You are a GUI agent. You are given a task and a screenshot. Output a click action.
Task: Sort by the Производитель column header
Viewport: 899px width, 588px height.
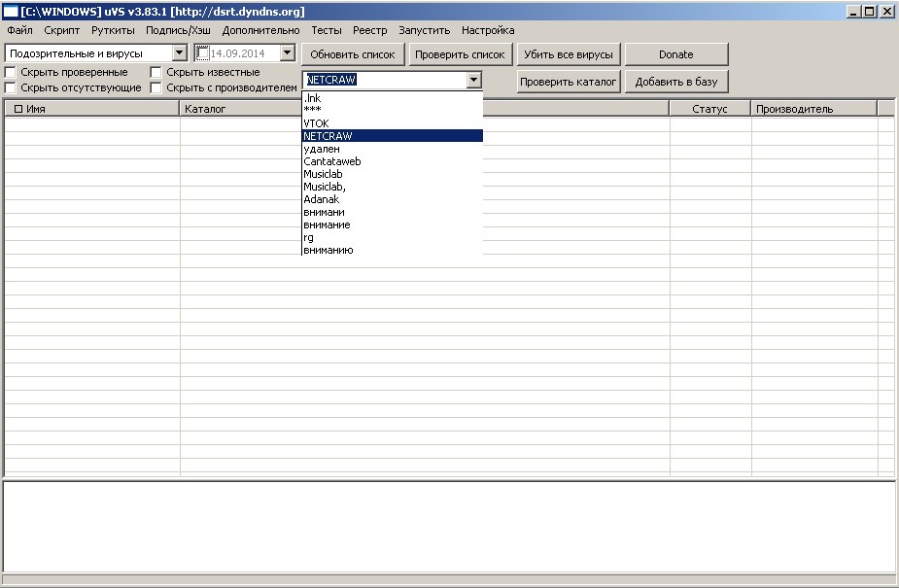(814, 108)
